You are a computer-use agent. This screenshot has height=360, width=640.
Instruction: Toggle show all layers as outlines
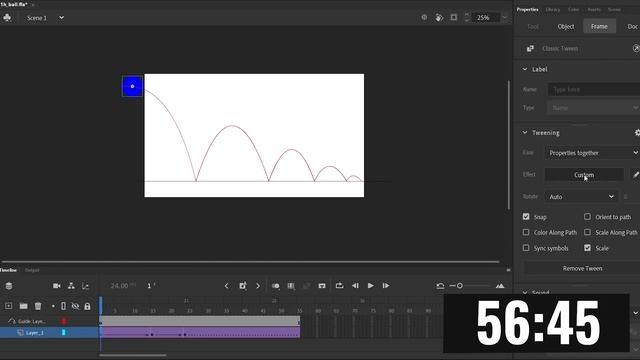pos(64,306)
